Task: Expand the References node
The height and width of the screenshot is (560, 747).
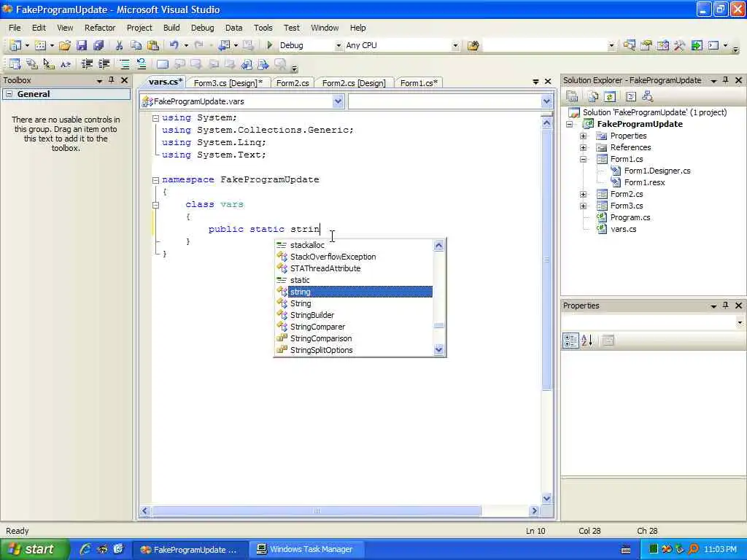Action: 583,147
